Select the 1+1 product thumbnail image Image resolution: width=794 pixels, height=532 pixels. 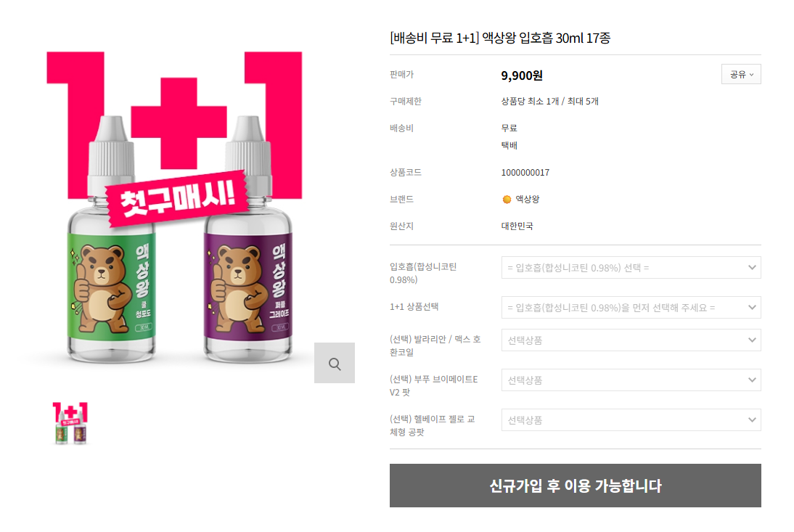point(70,424)
